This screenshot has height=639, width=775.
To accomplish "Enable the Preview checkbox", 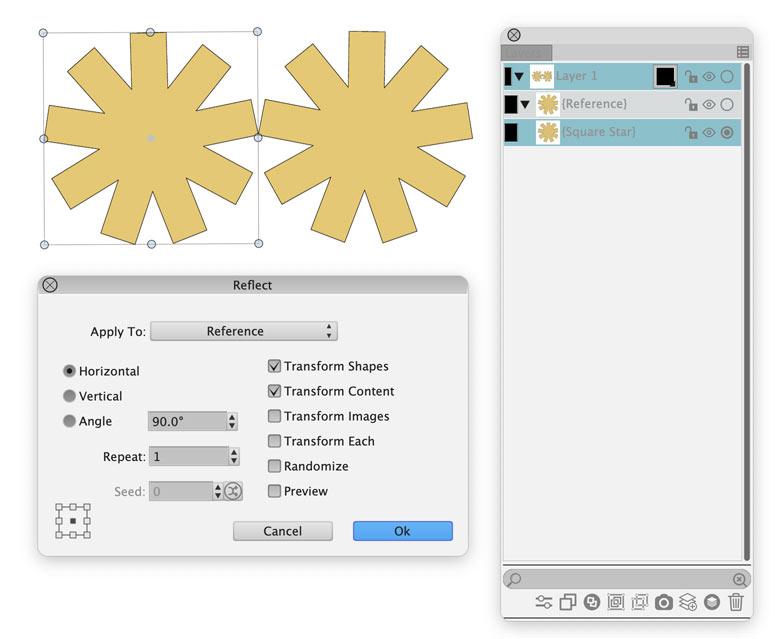I will (x=274, y=491).
